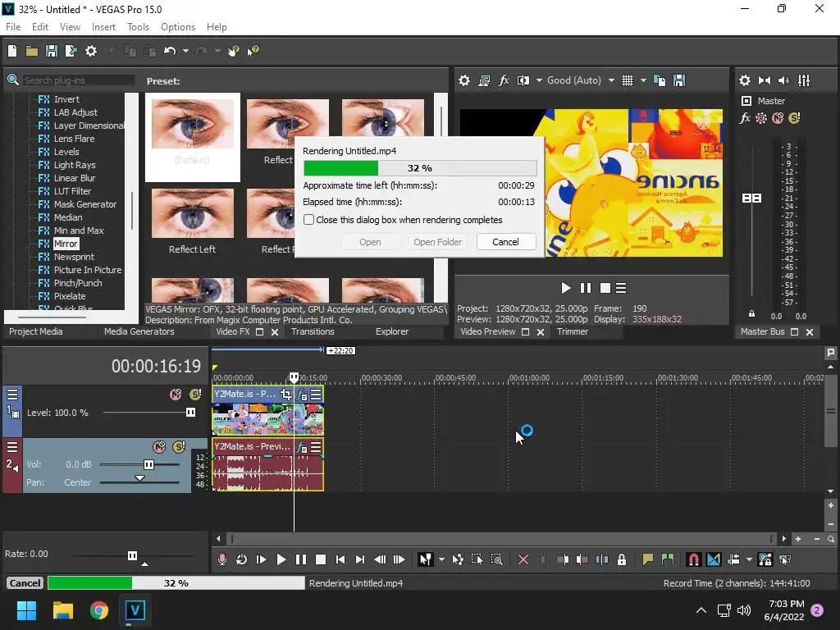Open project properties gear in main toolbar
Screen dimensions: 840x630
(91, 51)
